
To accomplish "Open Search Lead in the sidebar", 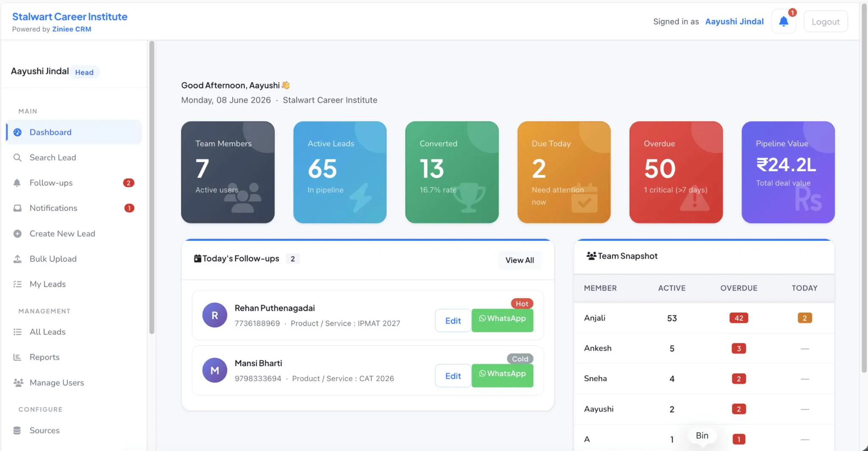I will coord(74,158).
